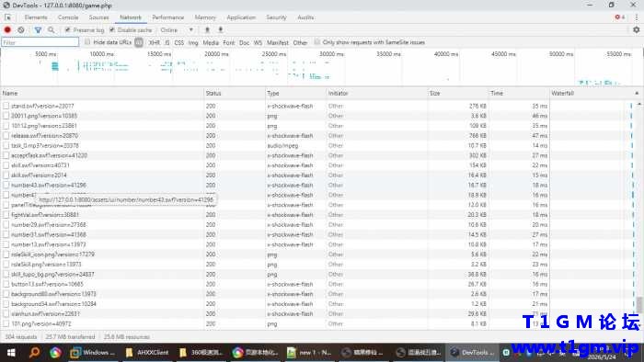
Task: Toggle Preserve log checkbox
Action: tap(68, 30)
